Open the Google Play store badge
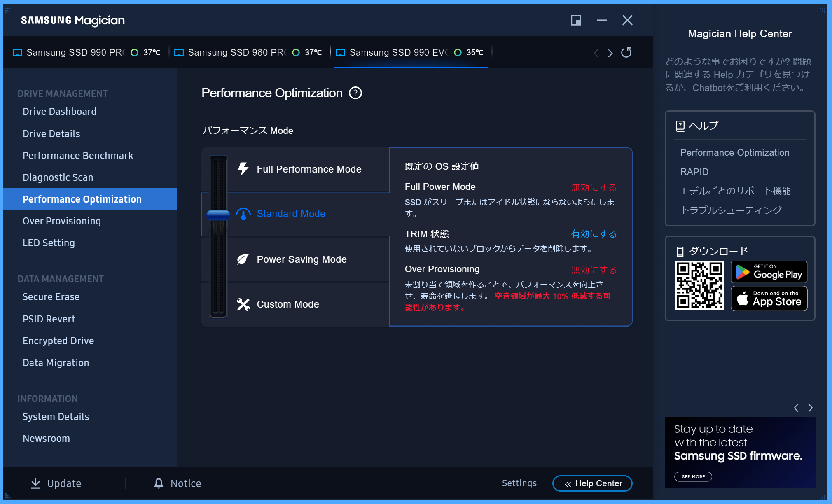This screenshot has height=504, width=832. pyautogui.click(x=769, y=272)
